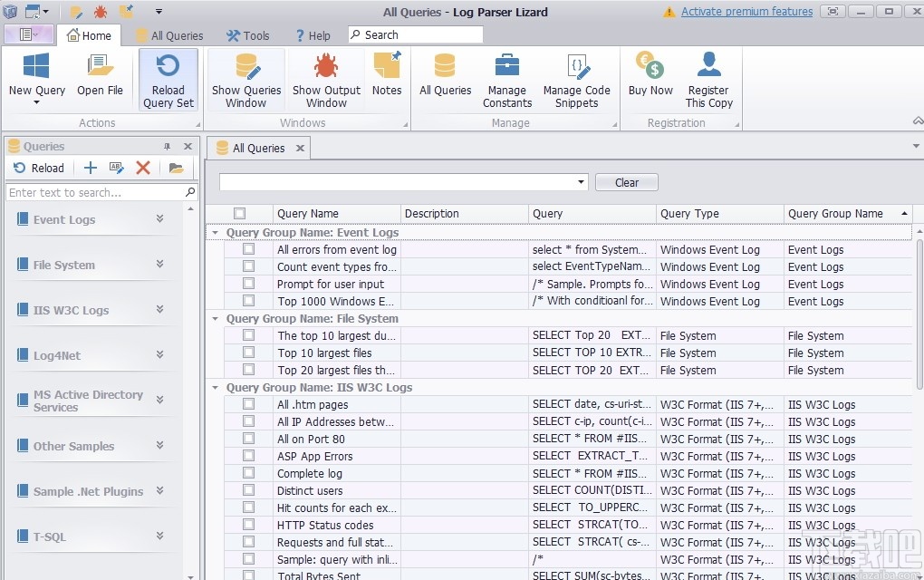Click the open folder icon in Queries toolbar

tap(176, 168)
